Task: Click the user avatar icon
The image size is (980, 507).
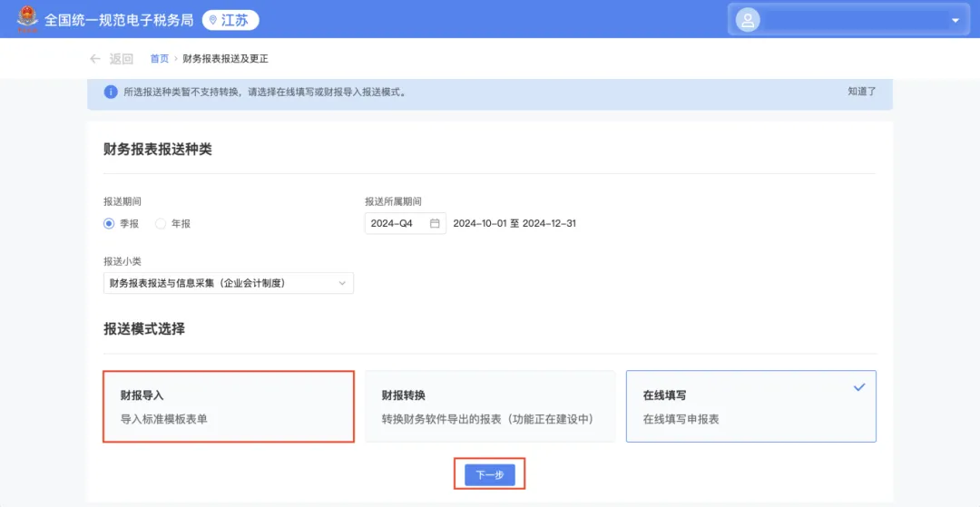Action: [748, 20]
